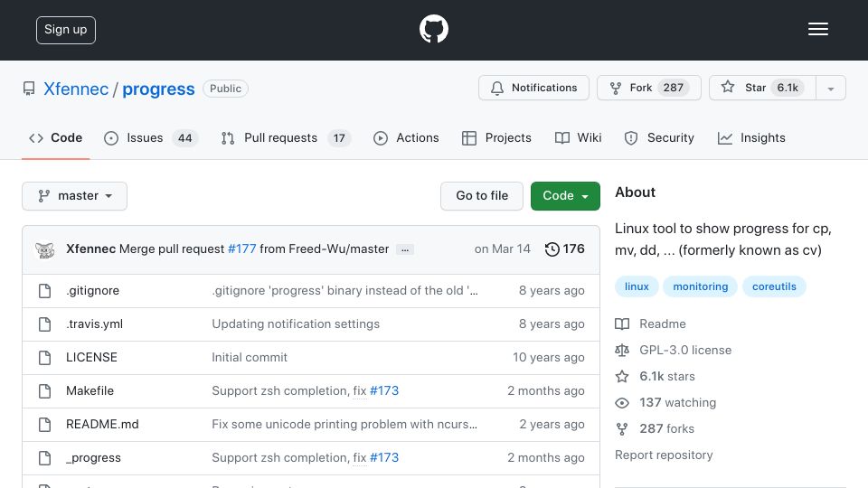Select the coreutils topic tag
Screen dimensions: 868x488
click(x=774, y=286)
